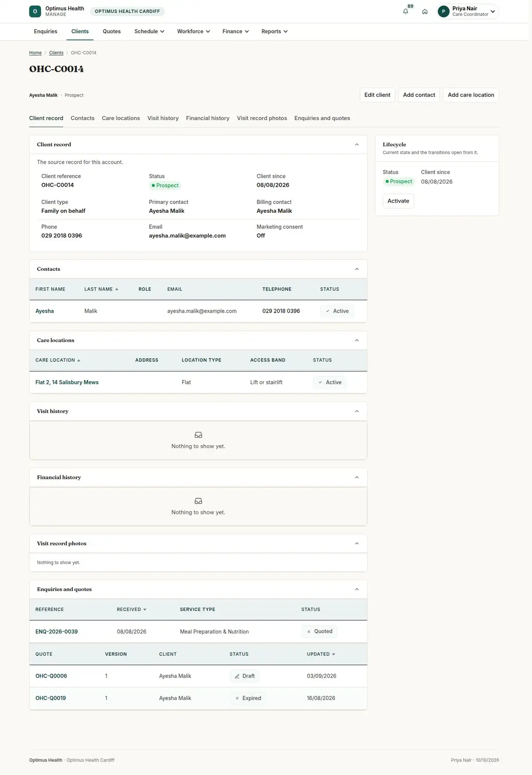Open quote OHC-Q0019
532x775 pixels.
tap(51, 698)
